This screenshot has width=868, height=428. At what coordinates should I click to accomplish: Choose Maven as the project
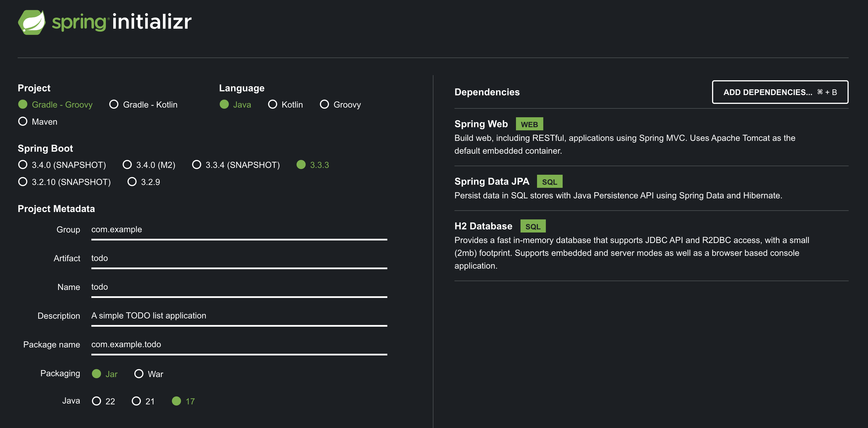tap(22, 121)
